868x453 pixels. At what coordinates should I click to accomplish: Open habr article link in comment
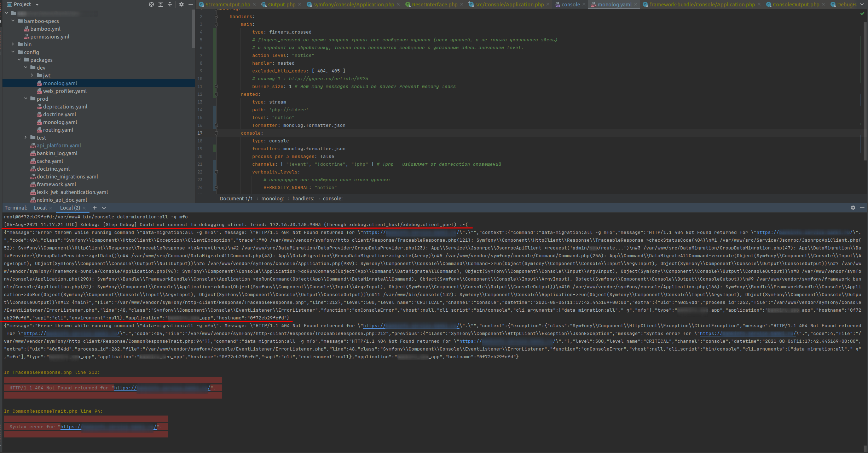328,79
